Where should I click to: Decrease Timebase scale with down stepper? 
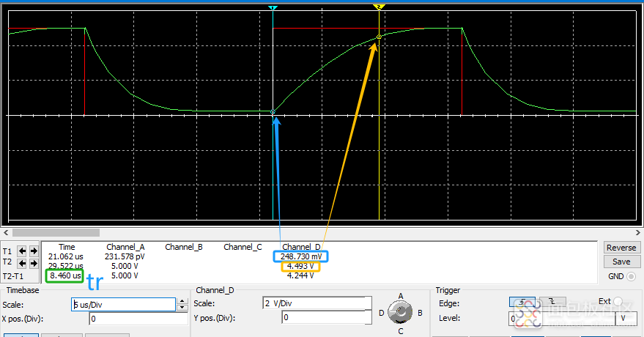point(182,308)
